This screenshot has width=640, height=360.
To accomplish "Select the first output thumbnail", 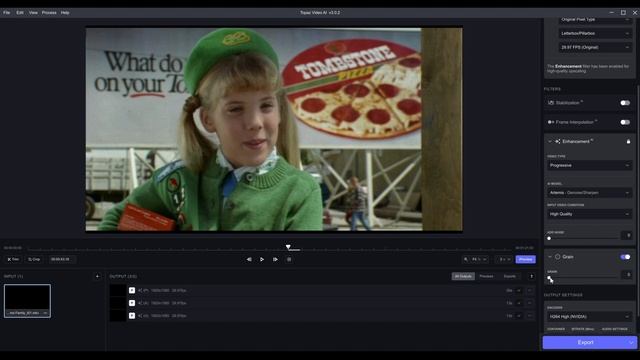I will pyautogui.click(x=118, y=290).
